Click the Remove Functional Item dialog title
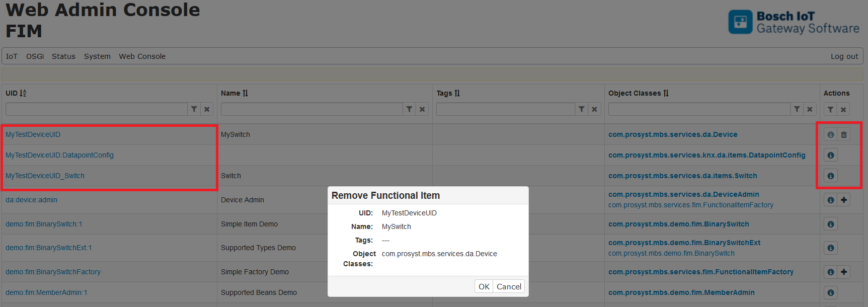This screenshot has height=307, width=868. 385,195
